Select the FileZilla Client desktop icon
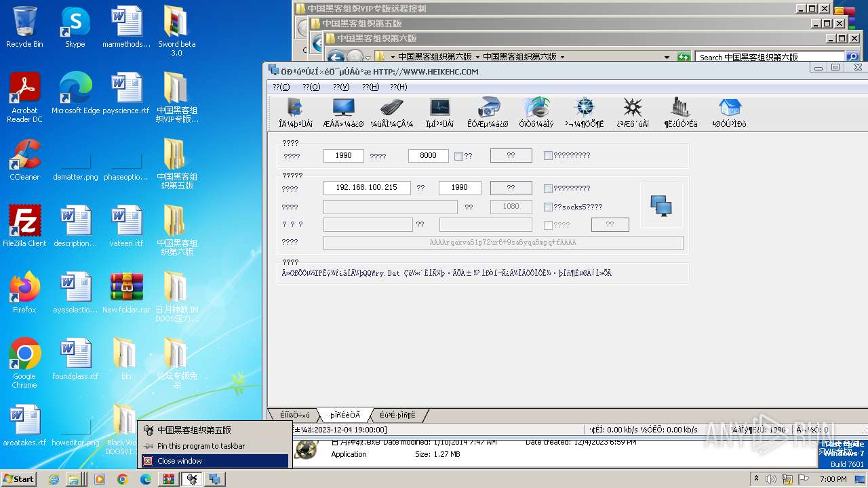Viewport: 868px width, 488px height. [x=25, y=226]
